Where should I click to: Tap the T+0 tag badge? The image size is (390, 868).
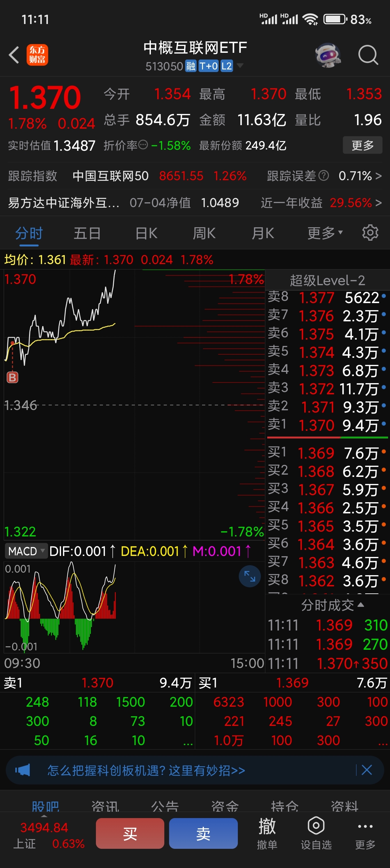(x=208, y=66)
